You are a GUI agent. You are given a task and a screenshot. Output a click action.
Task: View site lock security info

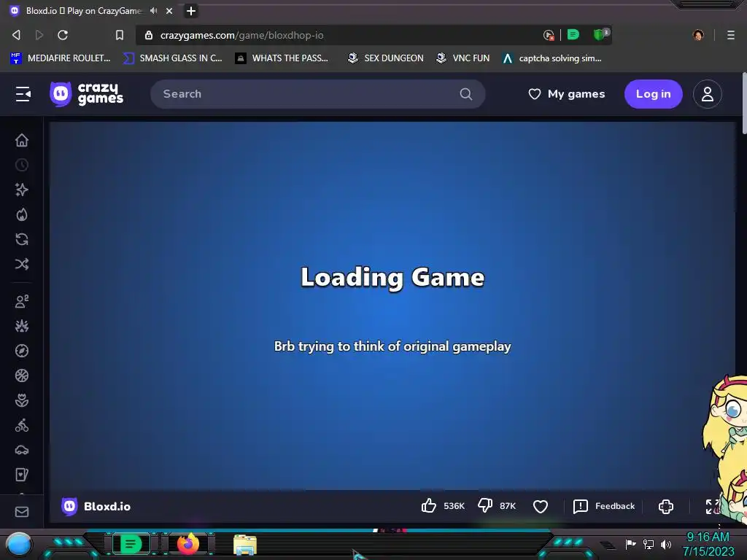tap(149, 35)
